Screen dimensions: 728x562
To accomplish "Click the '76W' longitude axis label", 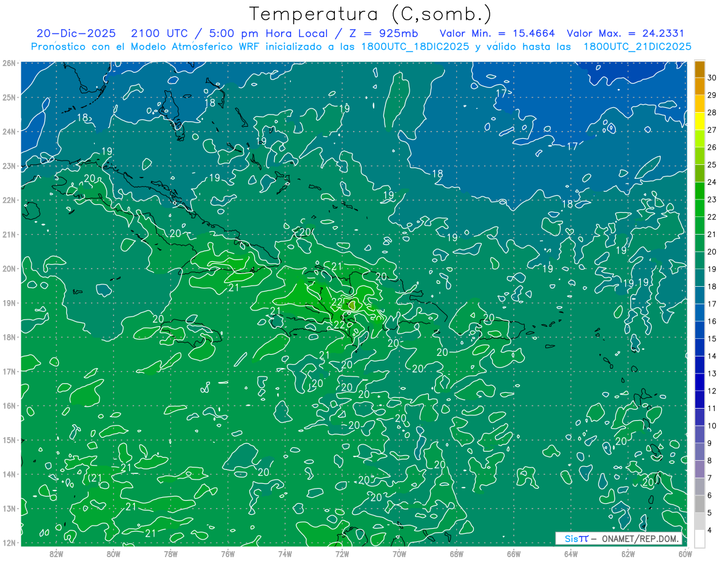I will pyautogui.click(x=227, y=554).
